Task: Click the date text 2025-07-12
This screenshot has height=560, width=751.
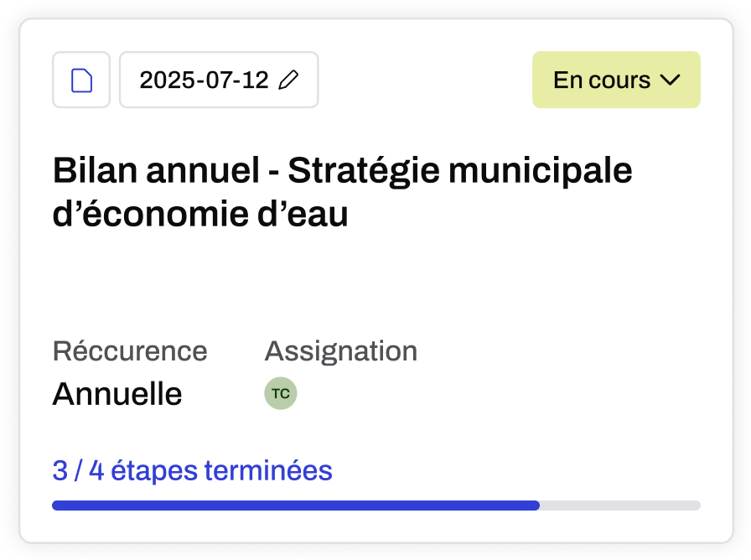Action: [204, 80]
